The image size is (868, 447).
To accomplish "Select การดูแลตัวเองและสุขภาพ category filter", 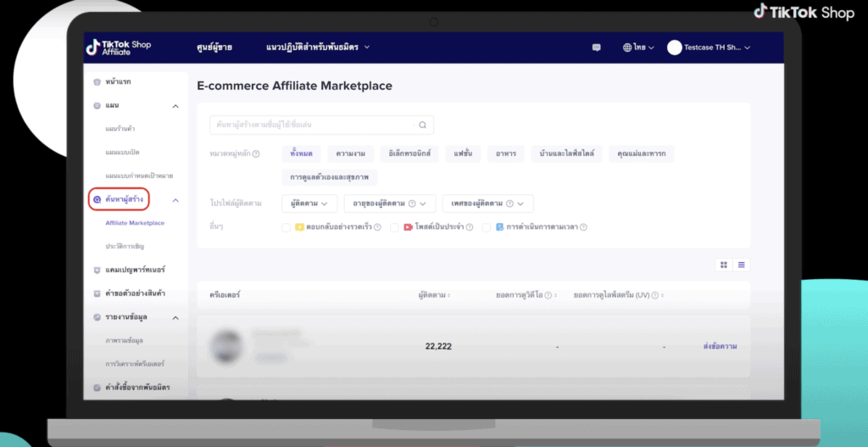I will [x=330, y=177].
